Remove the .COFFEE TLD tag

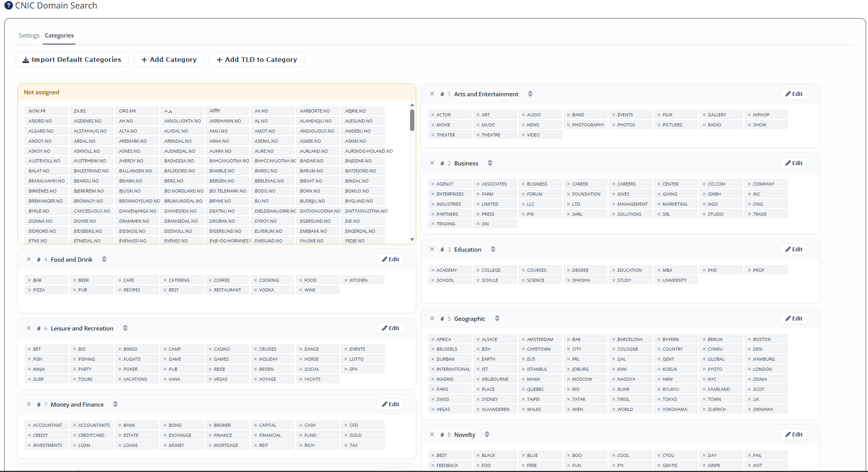click(210, 280)
